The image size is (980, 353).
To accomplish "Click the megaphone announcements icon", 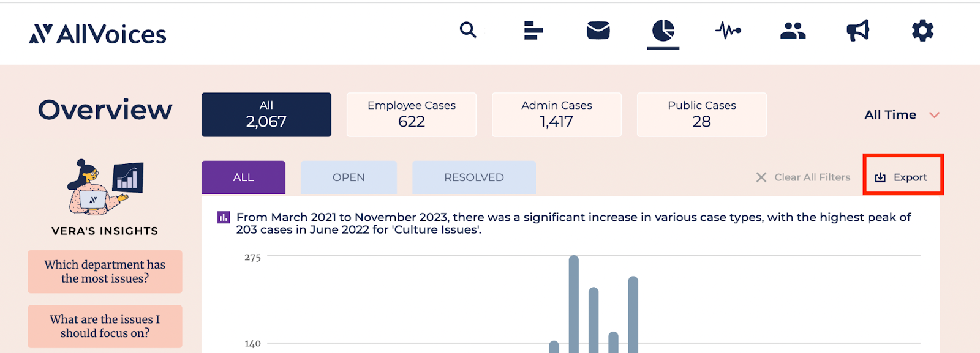I will pos(858,30).
